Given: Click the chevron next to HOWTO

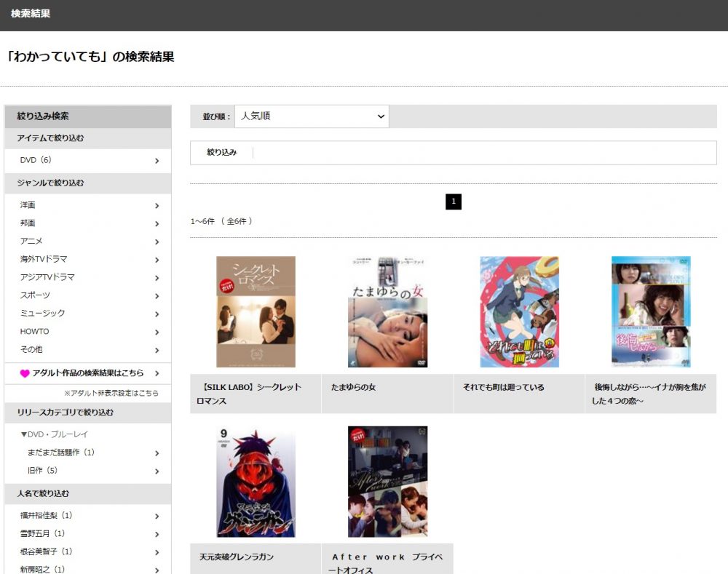Looking at the screenshot, I should 157,332.
